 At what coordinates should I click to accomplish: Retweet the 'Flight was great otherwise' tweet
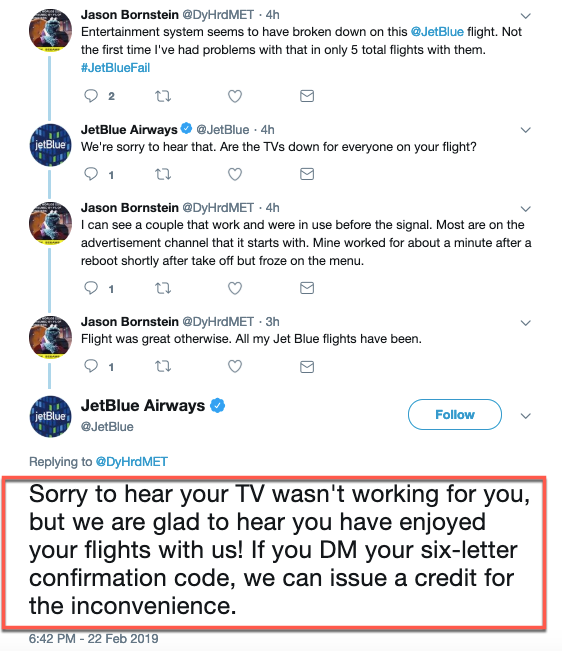pos(163,366)
